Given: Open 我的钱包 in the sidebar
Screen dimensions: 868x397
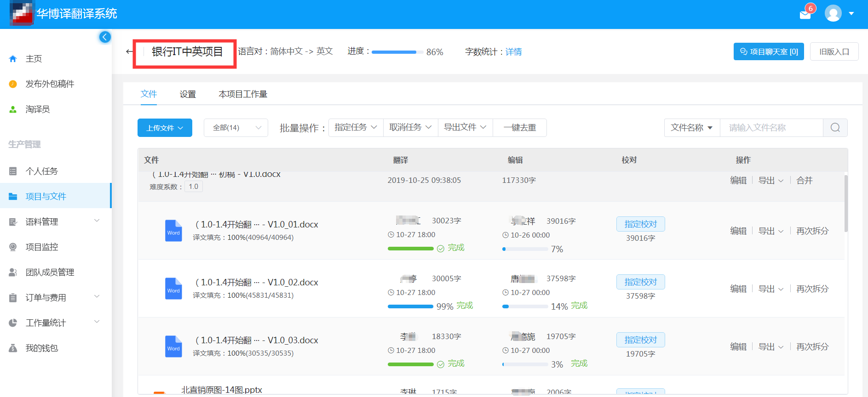Looking at the screenshot, I should tap(41, 348).
